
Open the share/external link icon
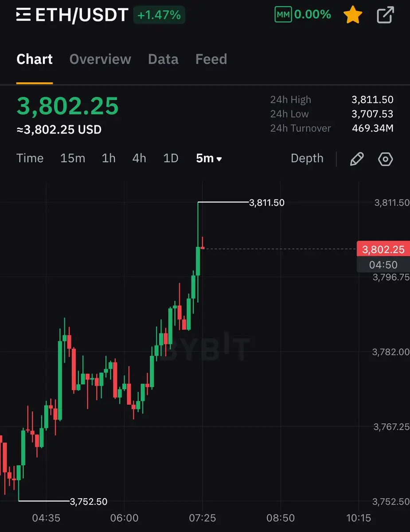click(x=385, y=15)
